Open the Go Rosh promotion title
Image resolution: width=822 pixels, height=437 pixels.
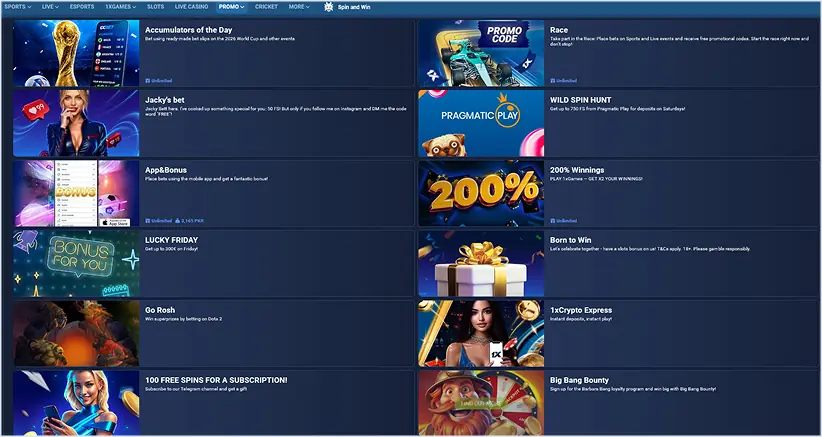pos(160,310)
